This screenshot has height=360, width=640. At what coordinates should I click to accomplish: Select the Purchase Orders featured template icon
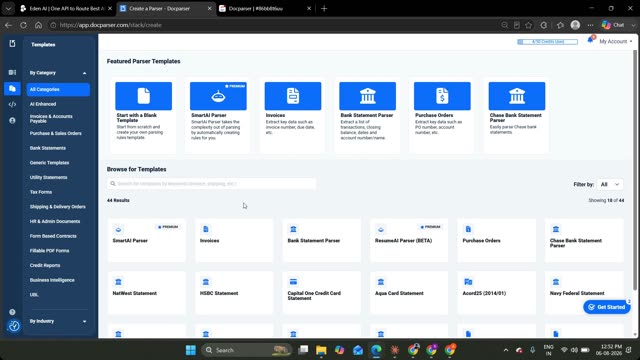pyautogui.click(x=442, y=96)
